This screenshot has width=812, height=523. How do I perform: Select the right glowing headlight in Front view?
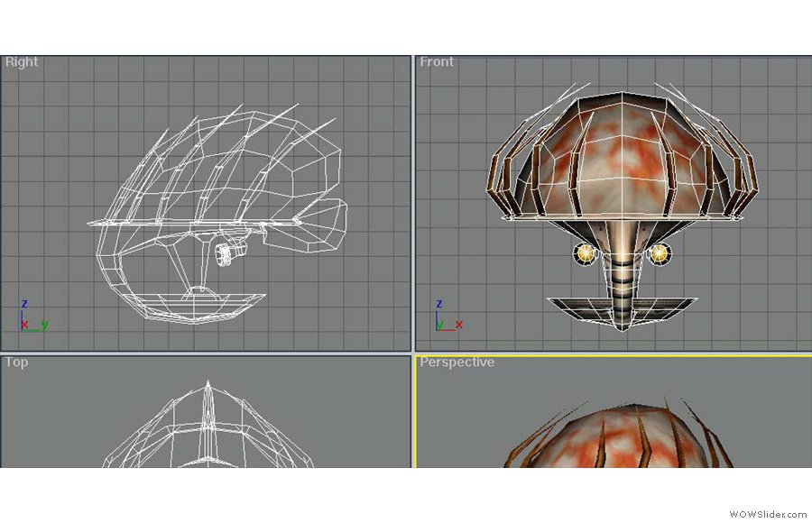(660, 253)
